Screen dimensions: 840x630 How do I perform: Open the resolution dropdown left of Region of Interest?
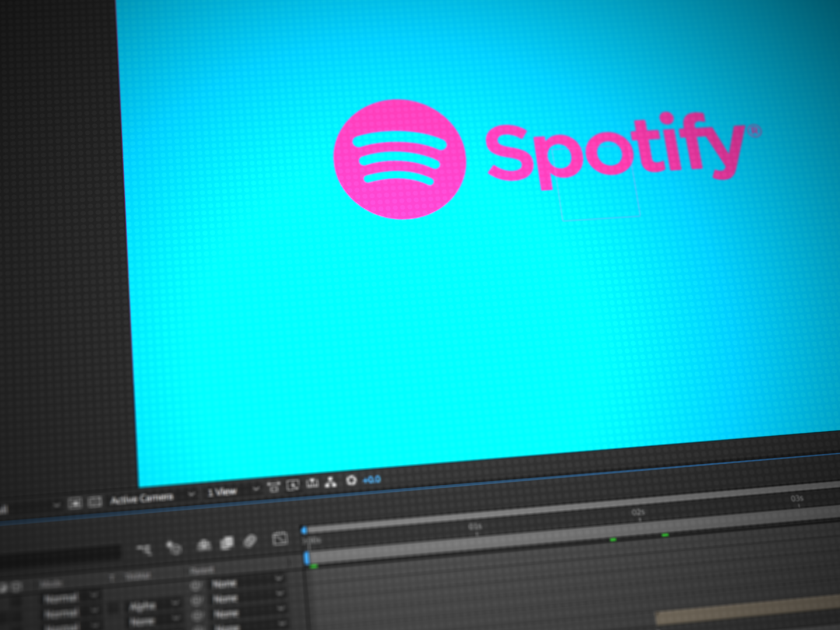click(29, 508)
